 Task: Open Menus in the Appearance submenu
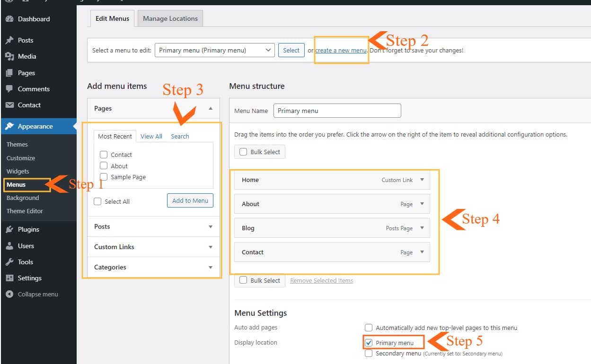pos(16,184)
